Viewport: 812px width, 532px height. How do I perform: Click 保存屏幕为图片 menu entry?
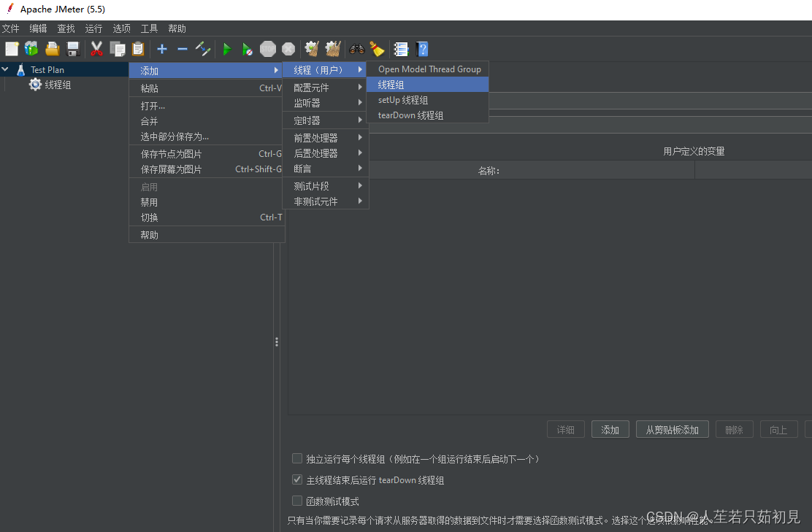[x=207, y=169]
